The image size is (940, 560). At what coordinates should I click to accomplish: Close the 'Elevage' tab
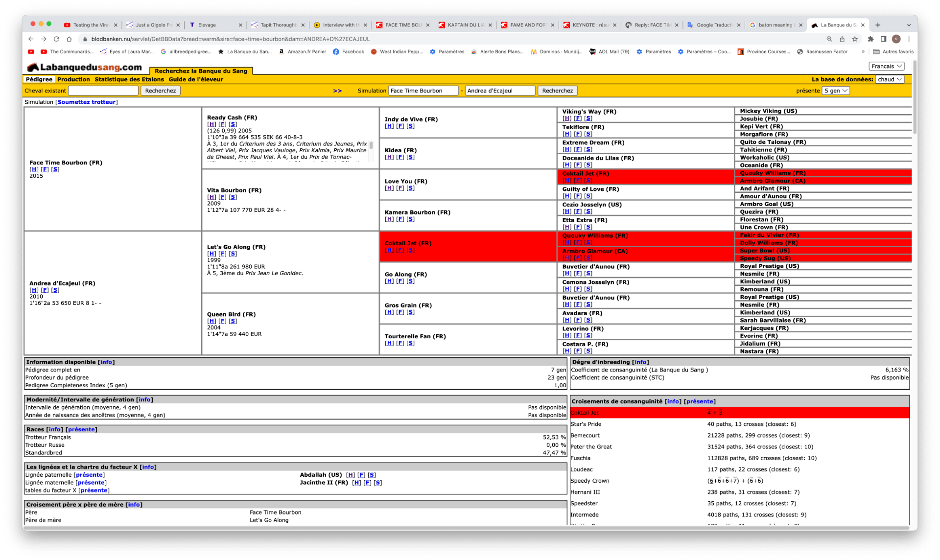(240, 25)
